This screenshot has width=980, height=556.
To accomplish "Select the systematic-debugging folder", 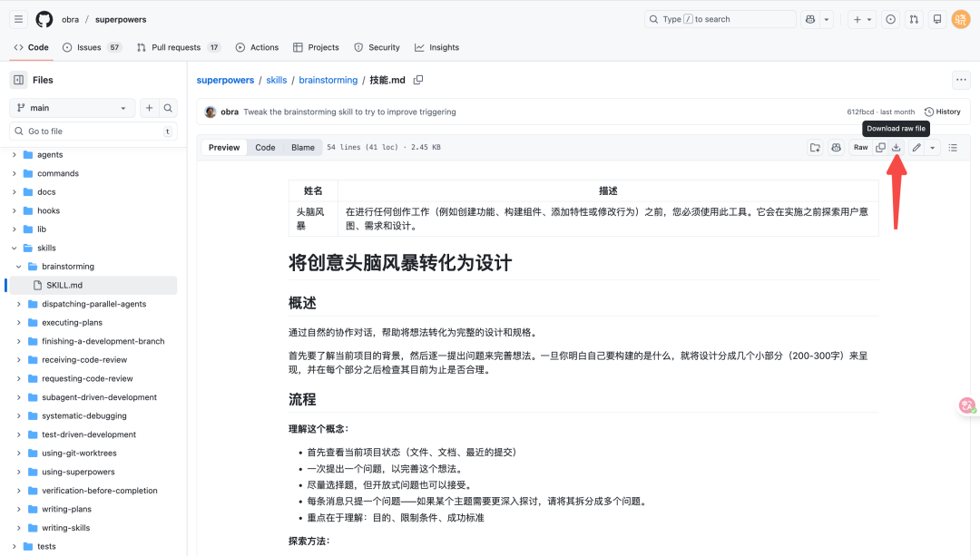I will (86, 416).
